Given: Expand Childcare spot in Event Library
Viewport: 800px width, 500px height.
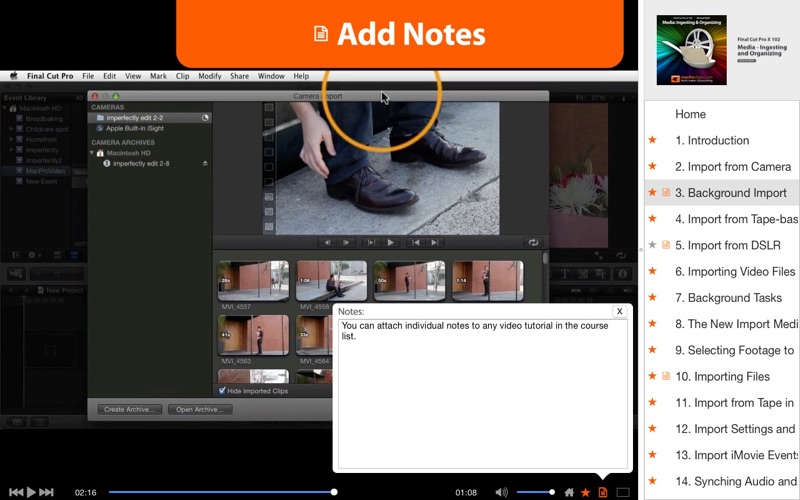Looking at the screenshot, I should (11, 129).
